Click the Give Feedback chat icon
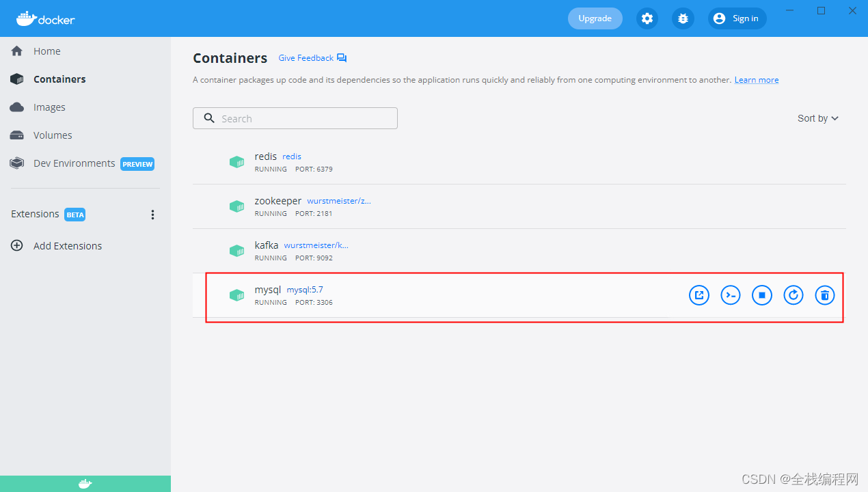 coord(342,58)
